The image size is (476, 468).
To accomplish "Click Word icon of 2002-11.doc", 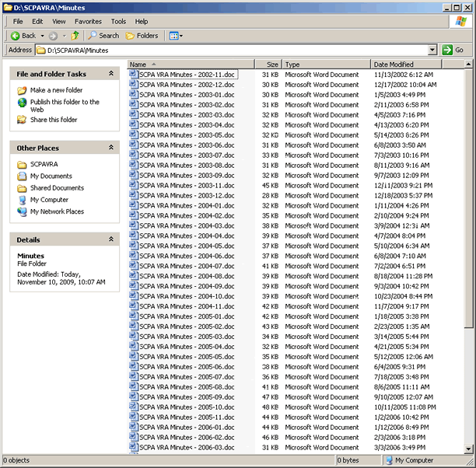I will (133, 74).
